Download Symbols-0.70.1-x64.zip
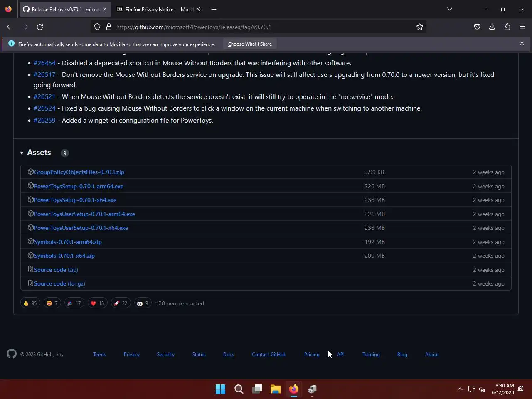The height and width of the screenshot is (399, 532). pyautogui.click(x=64, y=256)
